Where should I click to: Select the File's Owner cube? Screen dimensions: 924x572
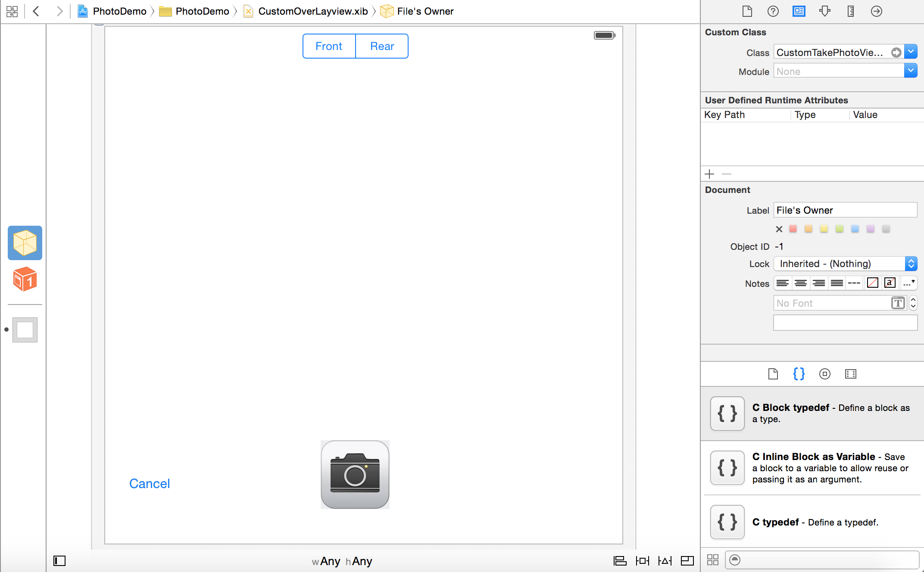pos(25,242)
